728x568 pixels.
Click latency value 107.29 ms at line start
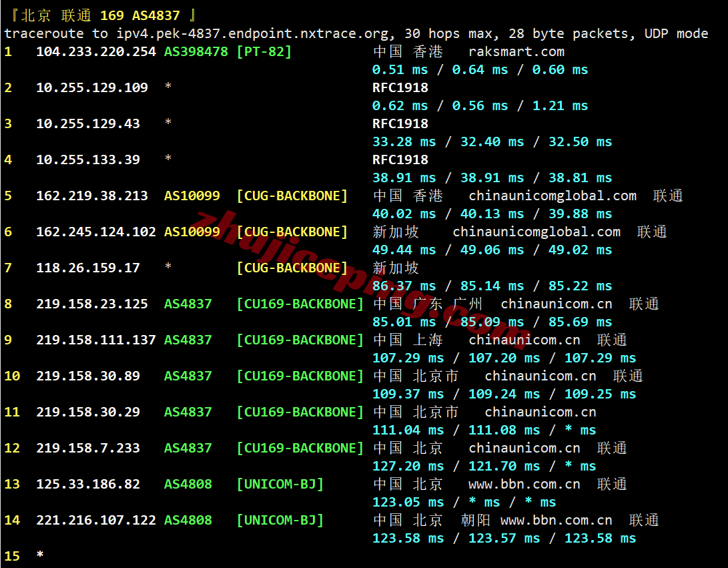coord(408,358)
